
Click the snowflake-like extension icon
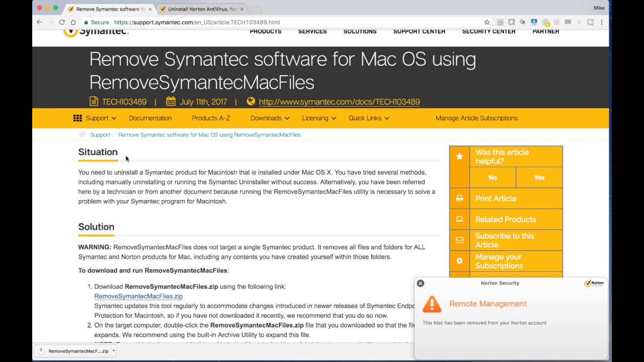(579, 22)
